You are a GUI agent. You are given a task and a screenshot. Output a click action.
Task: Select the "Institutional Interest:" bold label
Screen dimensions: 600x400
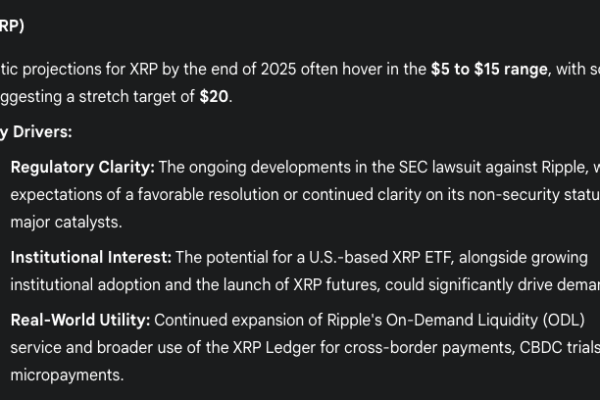pos(89,257)
